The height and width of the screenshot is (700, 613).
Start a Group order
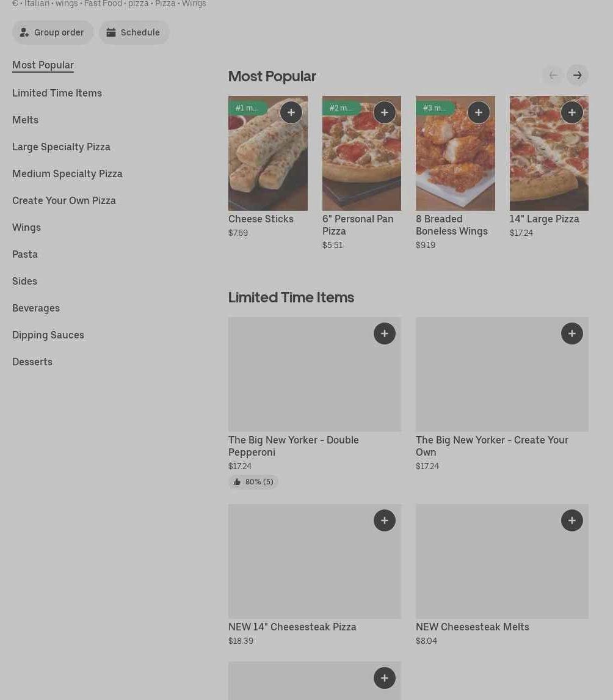point(53,32)
